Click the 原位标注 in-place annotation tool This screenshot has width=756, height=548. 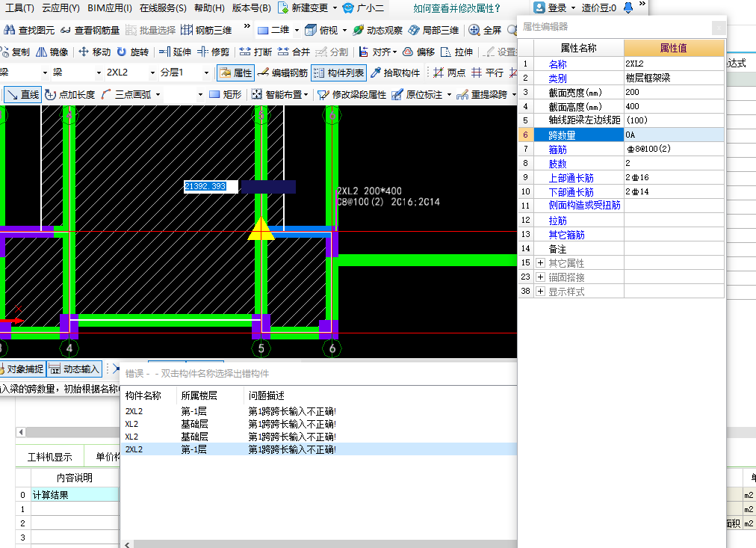(x=417, y=94)
